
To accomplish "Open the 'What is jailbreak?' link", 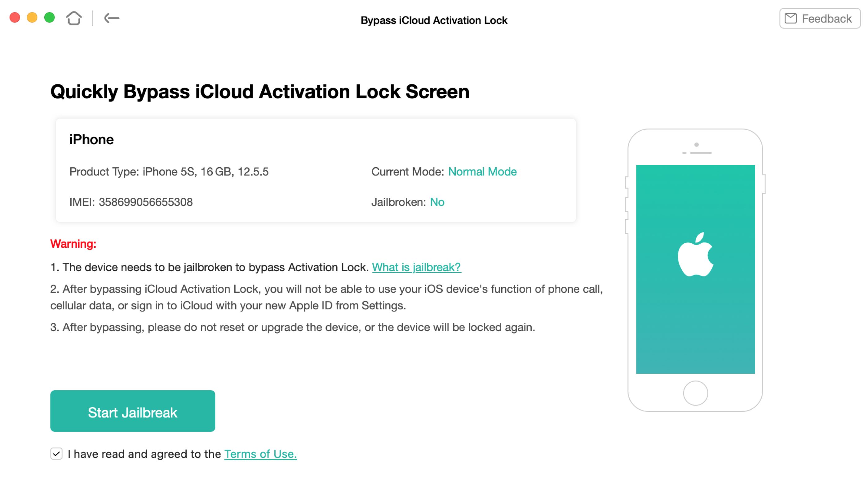I will [x=416, y=267].
